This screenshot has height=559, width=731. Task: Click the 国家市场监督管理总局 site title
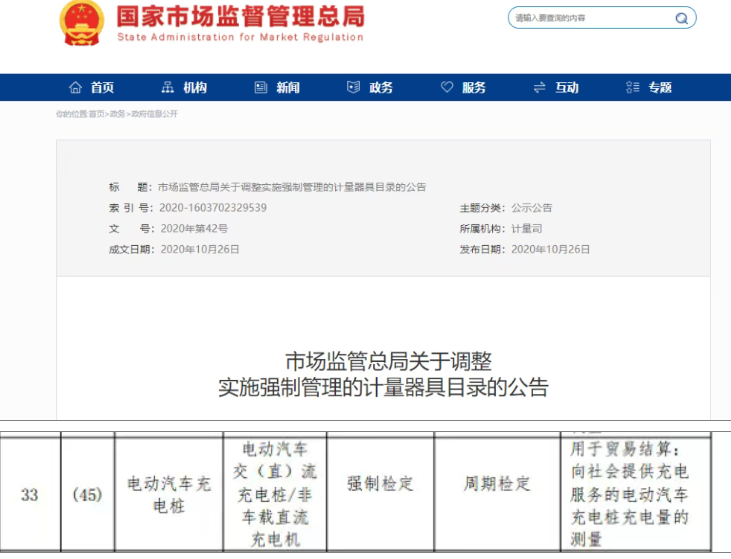pos(240,16)
